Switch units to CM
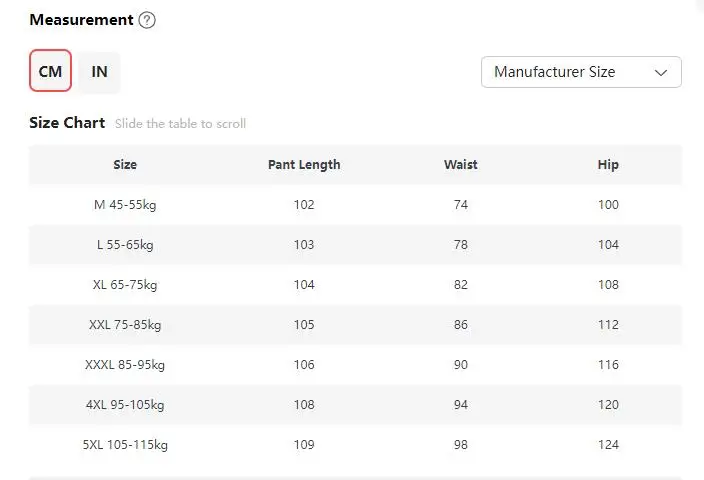Viewport: 704px width, 480px height. click(50, 71)
